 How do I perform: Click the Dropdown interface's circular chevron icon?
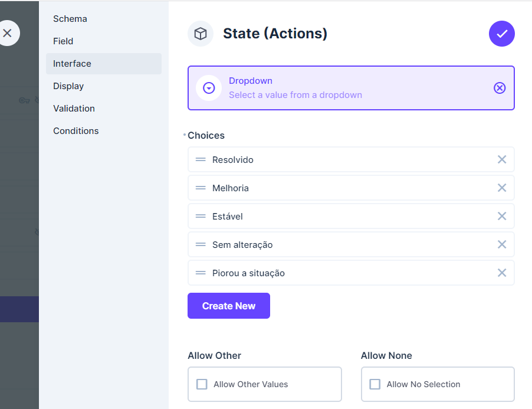[x=209, y=87]
